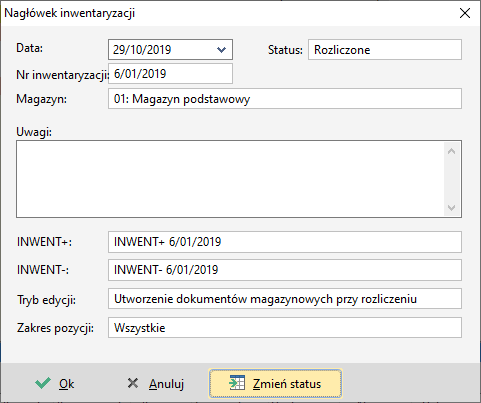
Task: Cancel using the Anuluj button
Action: coord(156,383)
